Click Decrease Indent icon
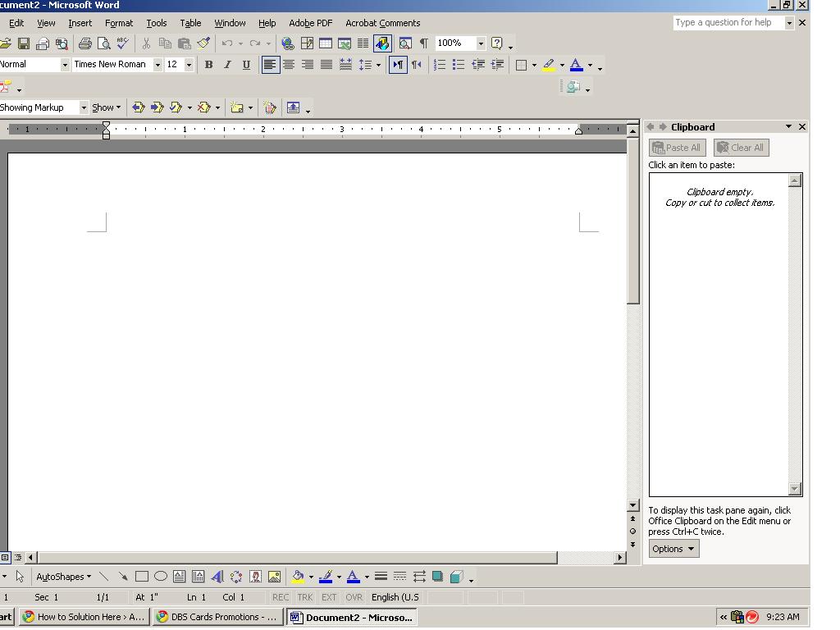This screenshot has width=840, height=630. (x=478, y=65)
